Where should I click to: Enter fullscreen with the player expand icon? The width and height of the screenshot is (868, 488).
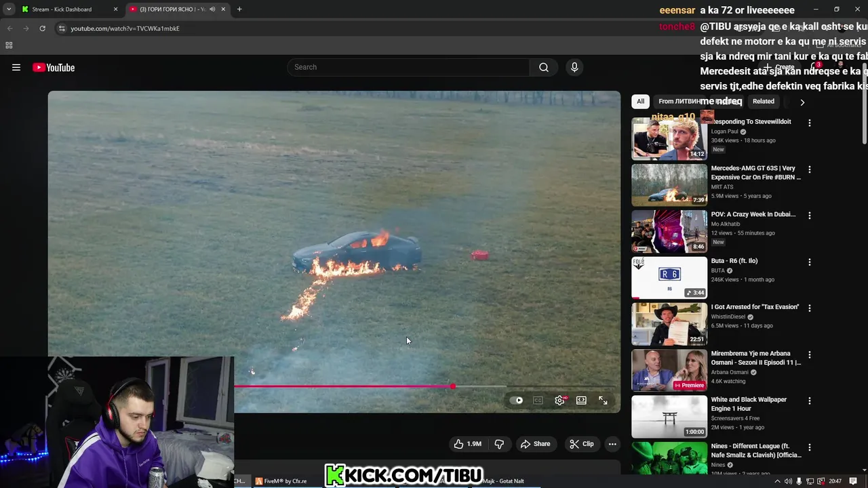click(x=603, y=401)
